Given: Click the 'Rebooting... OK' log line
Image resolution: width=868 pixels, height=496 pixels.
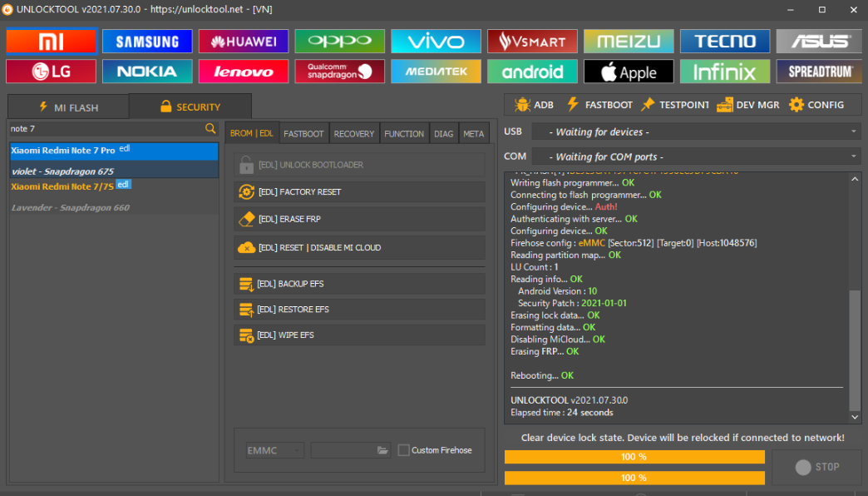Looking at the screenshot, I should coord(542,375).
